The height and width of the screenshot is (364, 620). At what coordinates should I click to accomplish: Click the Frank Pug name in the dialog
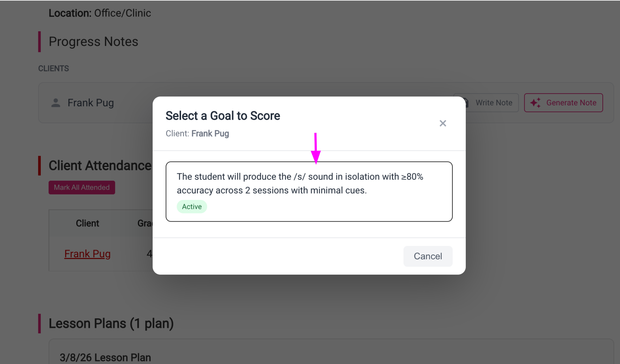[210, 133]
